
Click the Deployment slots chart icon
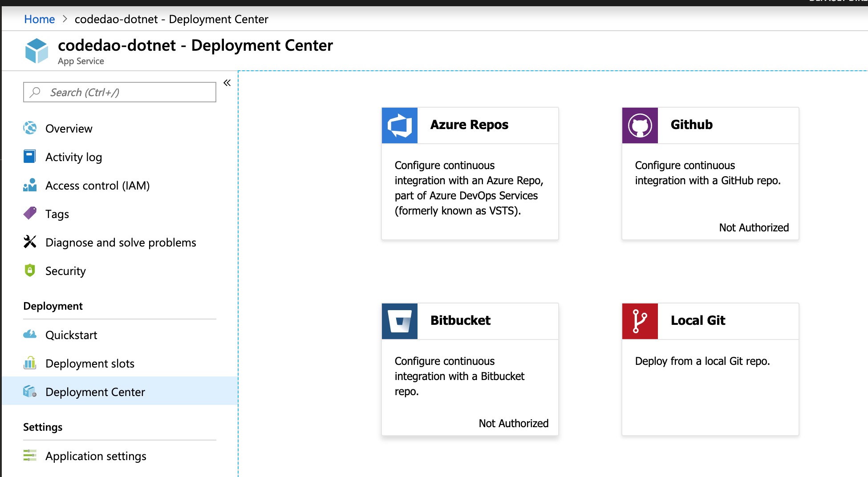tap(30, 363)
